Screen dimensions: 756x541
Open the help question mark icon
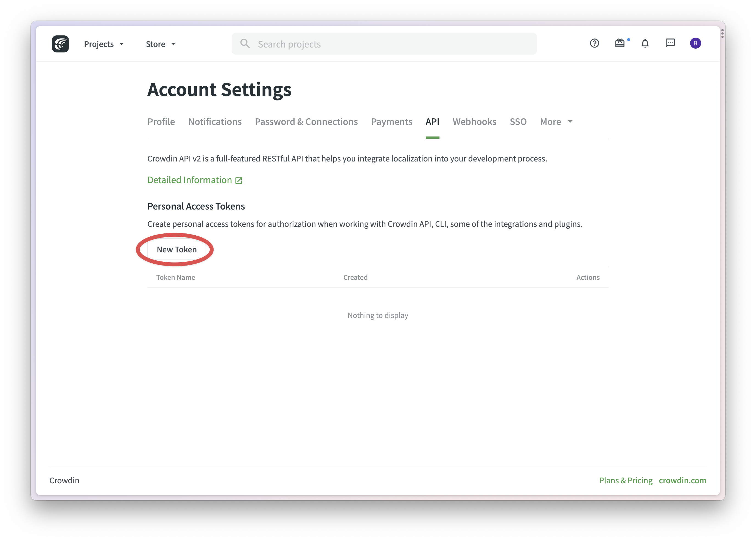coord(594,43)
